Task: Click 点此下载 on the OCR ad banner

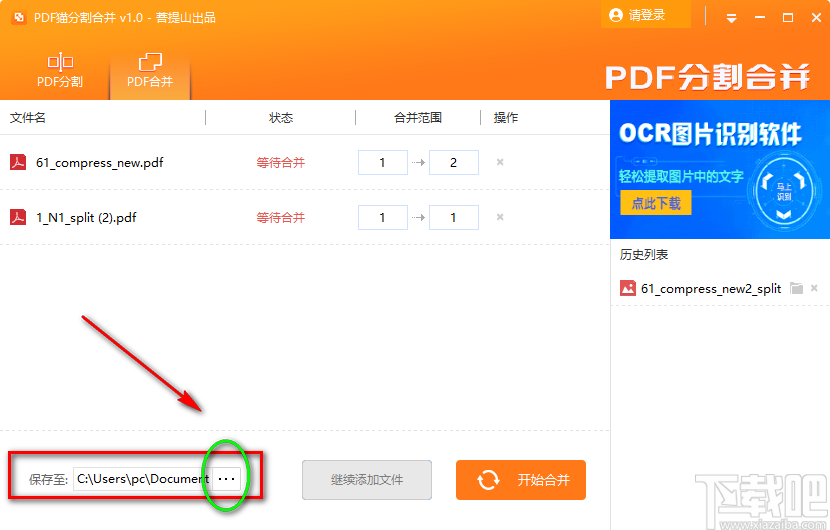Action: click(656, 203)
